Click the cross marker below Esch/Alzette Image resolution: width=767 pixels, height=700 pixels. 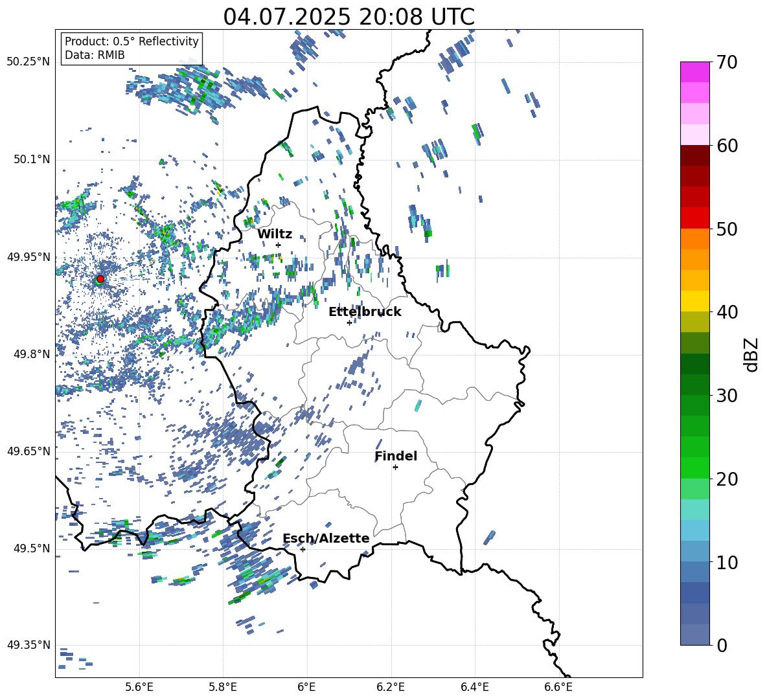[x=303, y=549]
